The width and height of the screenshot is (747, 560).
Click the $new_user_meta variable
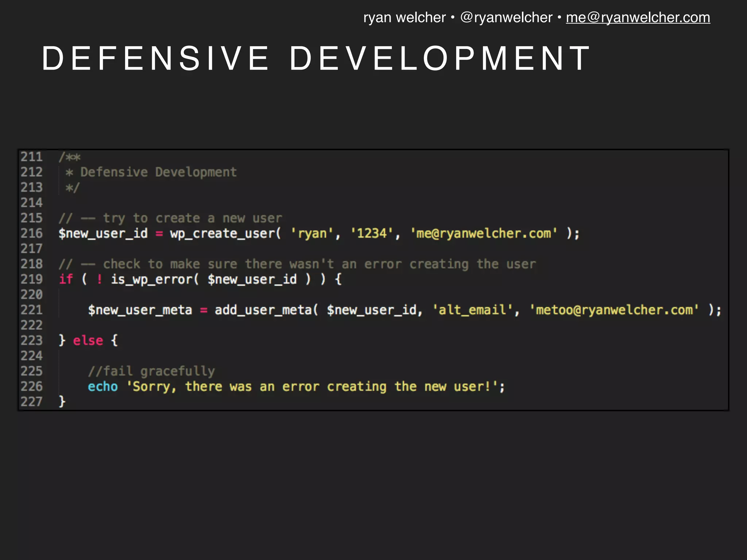pos(140,310)
